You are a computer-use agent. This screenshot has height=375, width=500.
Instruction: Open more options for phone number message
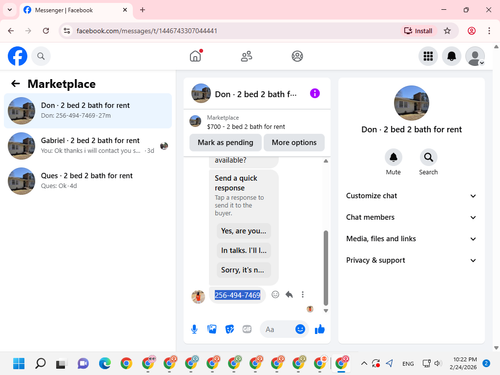coord(303,295)
